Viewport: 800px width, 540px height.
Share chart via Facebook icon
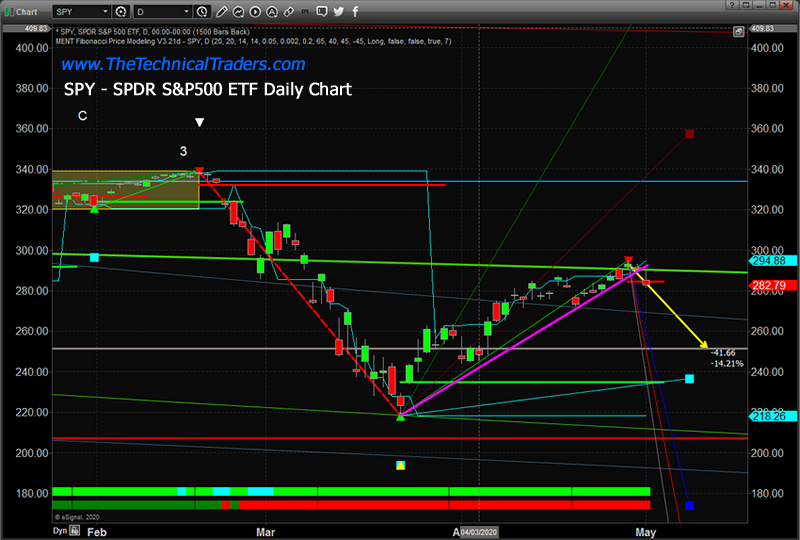tap(355, 11)
